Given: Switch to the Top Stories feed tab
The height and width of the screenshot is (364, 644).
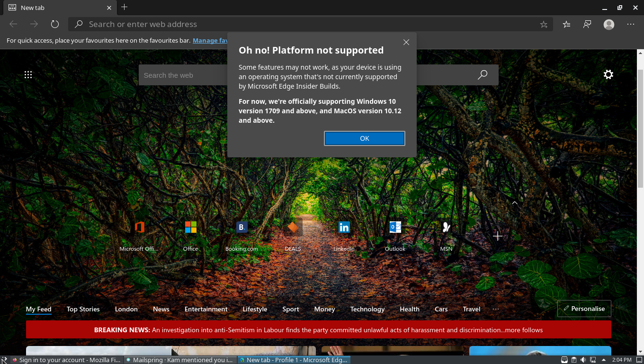Looking at the screenshot, I should coord(83,309).
